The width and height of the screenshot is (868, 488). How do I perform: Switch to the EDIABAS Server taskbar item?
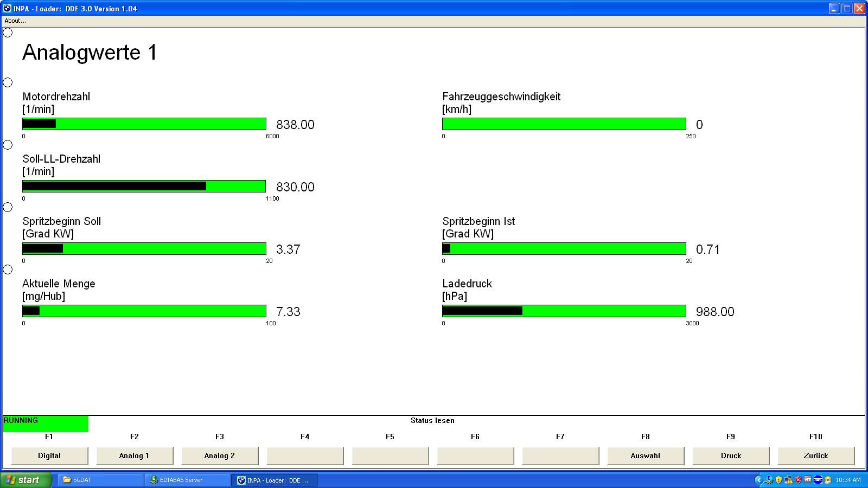(188, 480)
